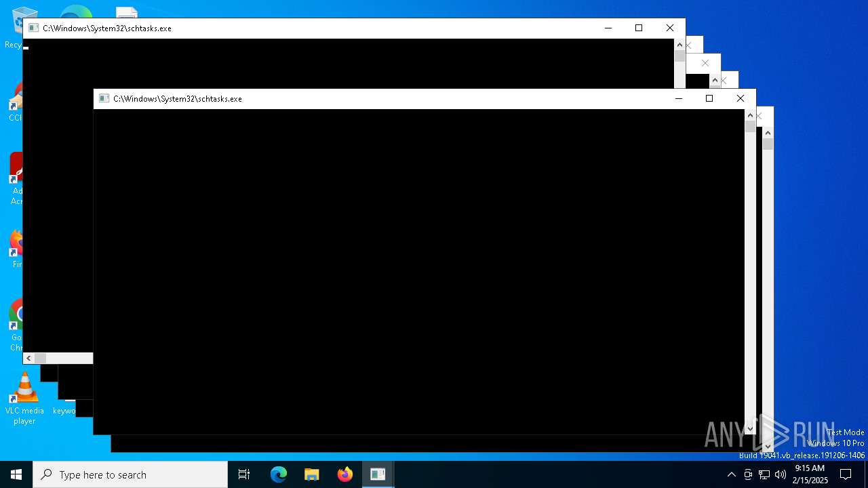This screenshot has width=868, height=488.
Task: Open the VLC media player desktop shortcut
Action: [x=24, y=399]
